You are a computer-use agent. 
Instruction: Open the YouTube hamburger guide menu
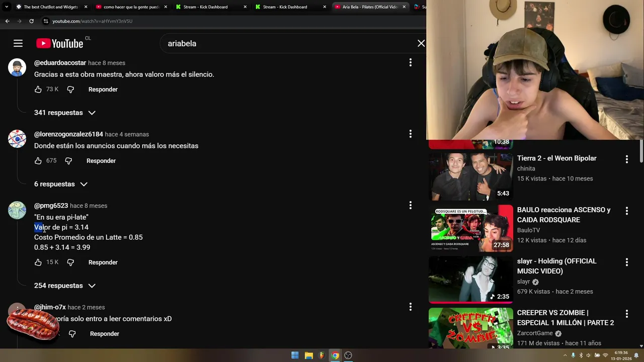click(x=18, y=43)
